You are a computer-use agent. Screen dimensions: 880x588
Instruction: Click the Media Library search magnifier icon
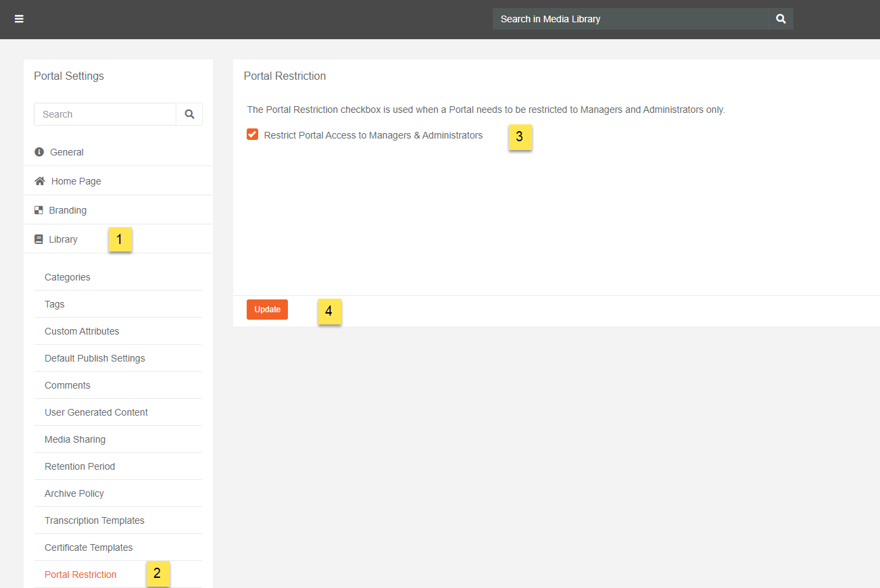pos(781,19)
